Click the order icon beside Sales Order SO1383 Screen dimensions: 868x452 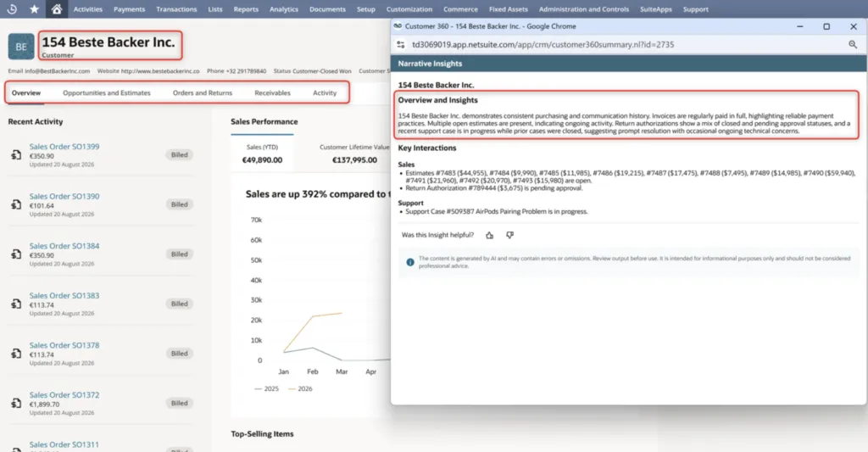coord(16,304)
